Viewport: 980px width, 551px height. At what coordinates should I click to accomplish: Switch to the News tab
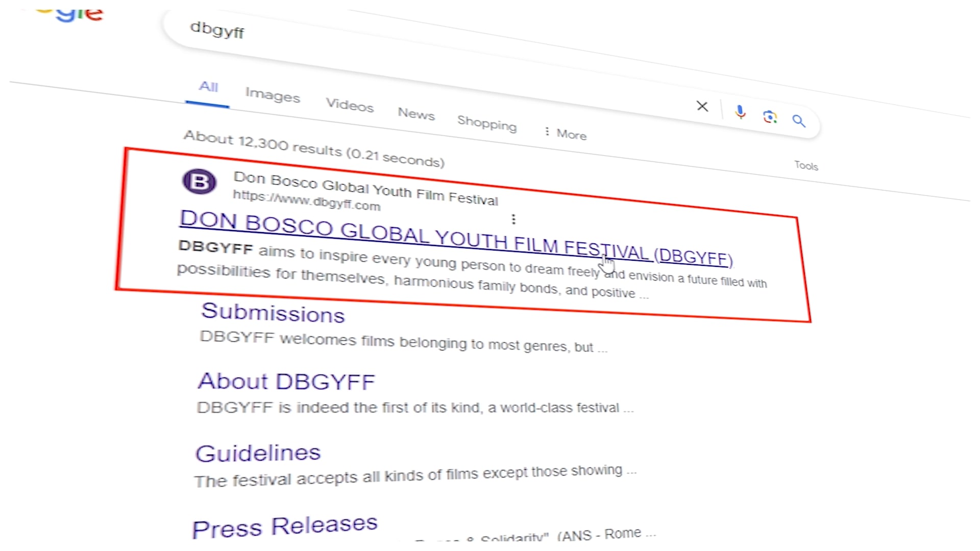click(x=416, y=113)
